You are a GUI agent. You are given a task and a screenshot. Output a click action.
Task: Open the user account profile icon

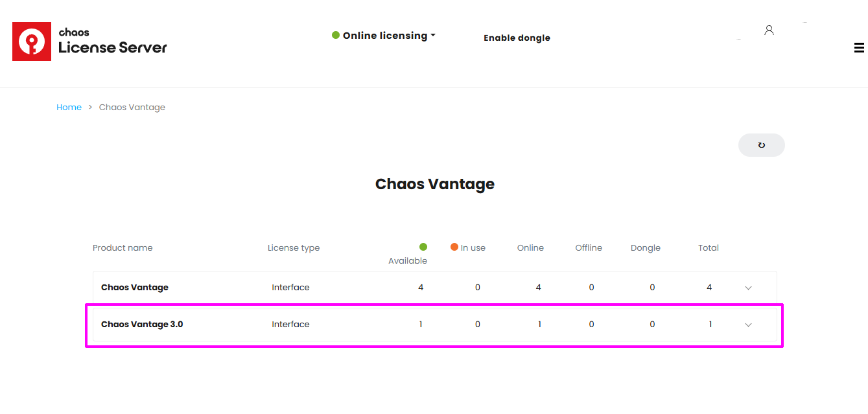[x=769, y=30]
